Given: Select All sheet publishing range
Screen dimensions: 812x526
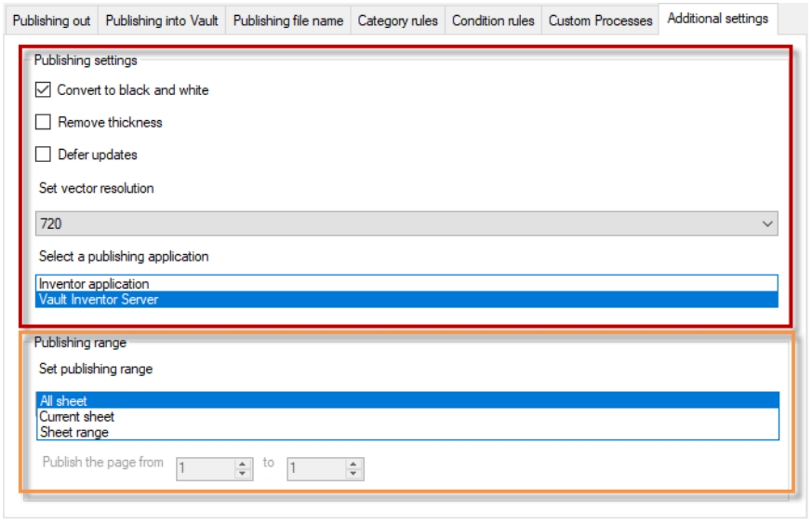Looking at the screenshot, I should pyautogui.click(x=63, y=401).
